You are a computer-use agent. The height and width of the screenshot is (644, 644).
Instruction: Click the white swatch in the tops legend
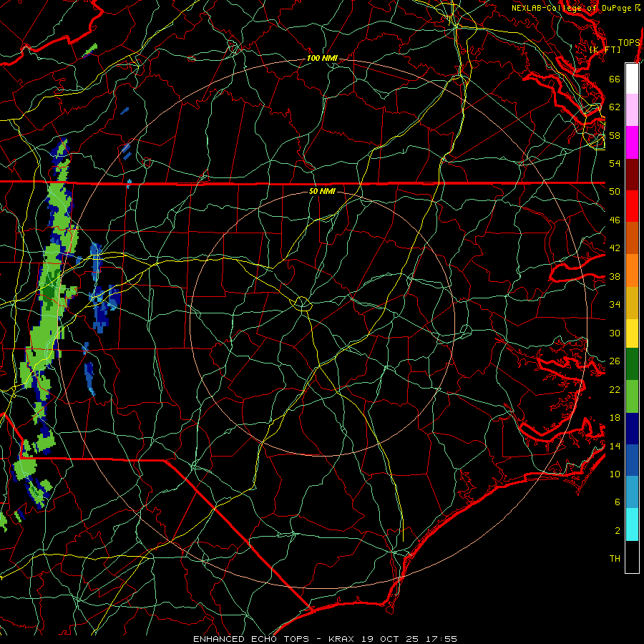632,79
